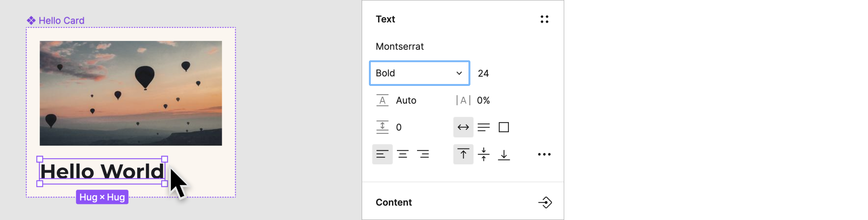Click the letter spacing icon
868x220 pixels.
pyautogui.click(x=463, y=100)
